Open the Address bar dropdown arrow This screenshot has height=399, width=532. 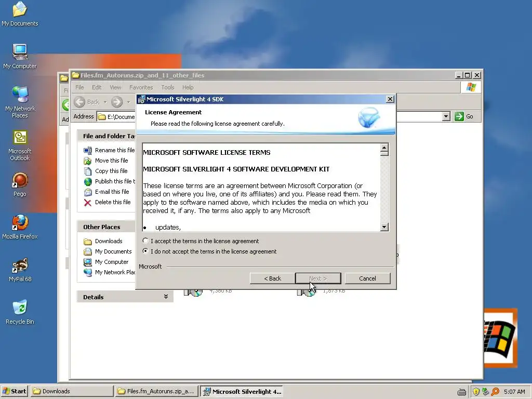(446, 116)
